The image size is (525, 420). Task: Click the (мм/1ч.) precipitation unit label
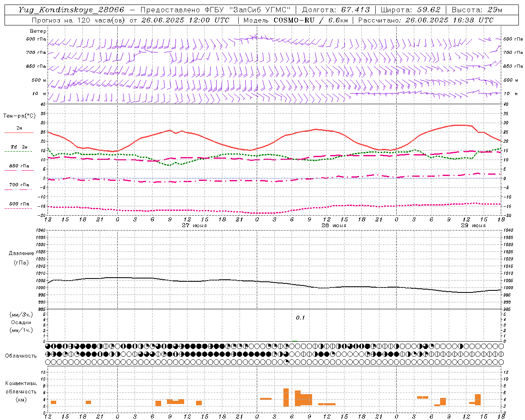tap(21, 330)
